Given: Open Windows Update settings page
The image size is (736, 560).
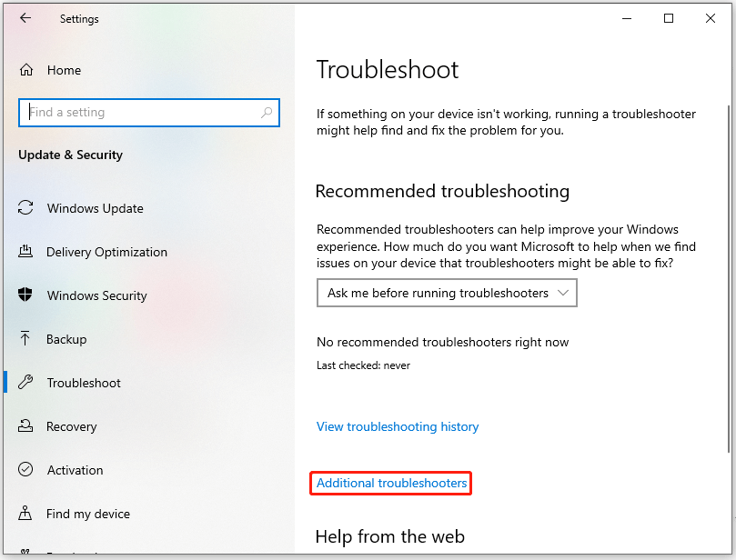Looking at the screenshot, I should [x=95, y=208].
